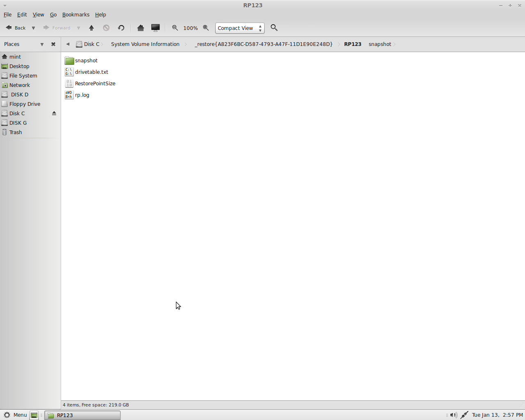
Task: Click the RP123 taskbar window button
Action: click(82, 415)
